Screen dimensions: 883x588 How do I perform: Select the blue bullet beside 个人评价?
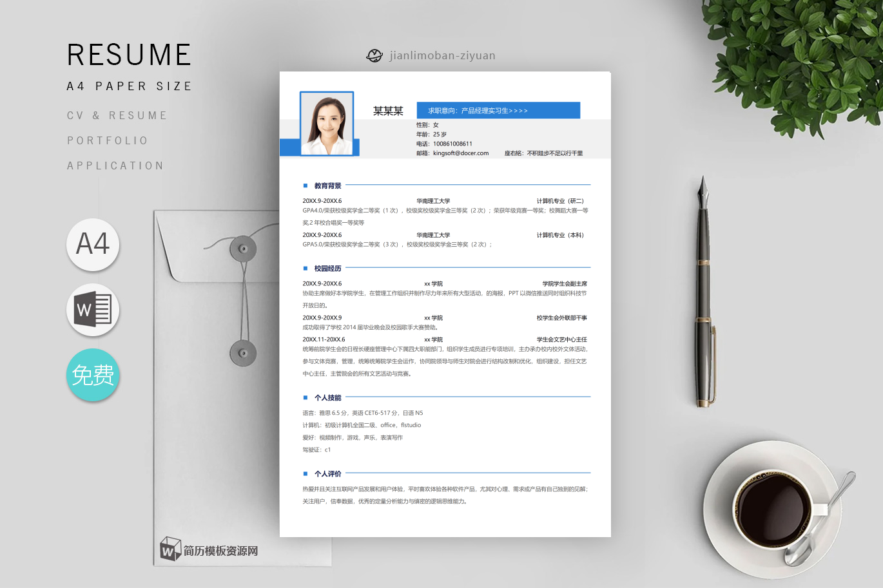point(306,473)
